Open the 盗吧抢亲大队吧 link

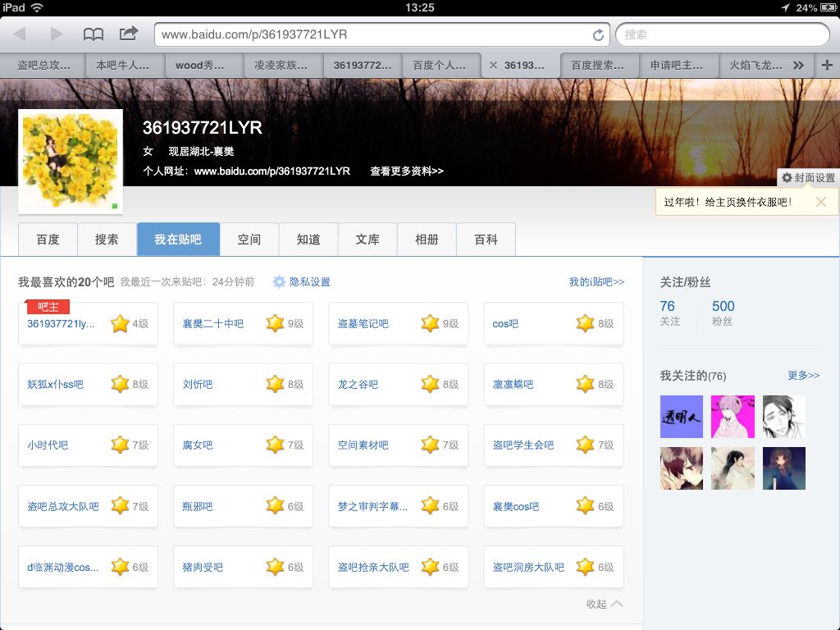pyautogui.click(x=373, y=568)
